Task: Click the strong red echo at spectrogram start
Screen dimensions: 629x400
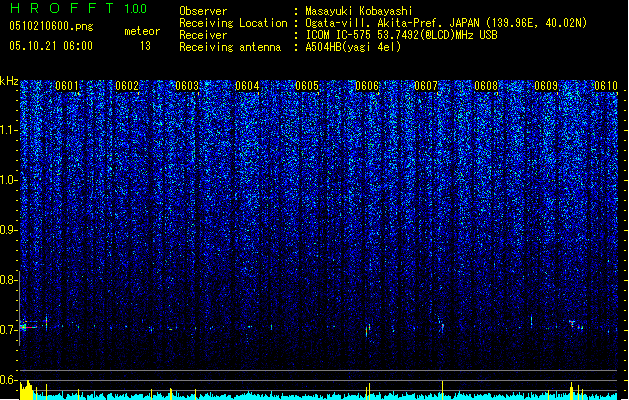Action: tap(26, 327)
